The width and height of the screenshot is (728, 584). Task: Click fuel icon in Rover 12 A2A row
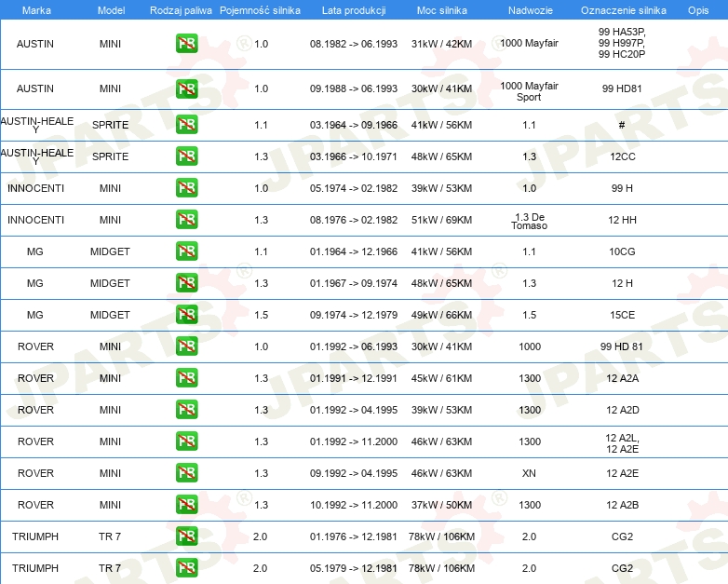tap(186, 378)
